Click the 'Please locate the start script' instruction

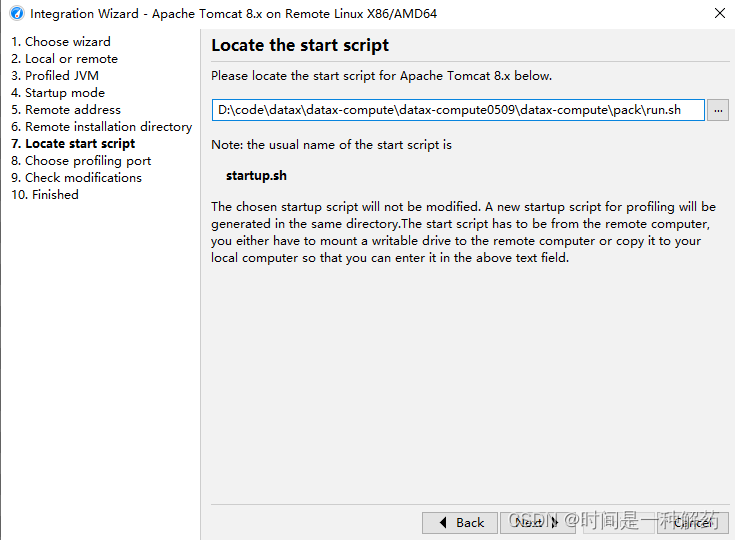381,76
